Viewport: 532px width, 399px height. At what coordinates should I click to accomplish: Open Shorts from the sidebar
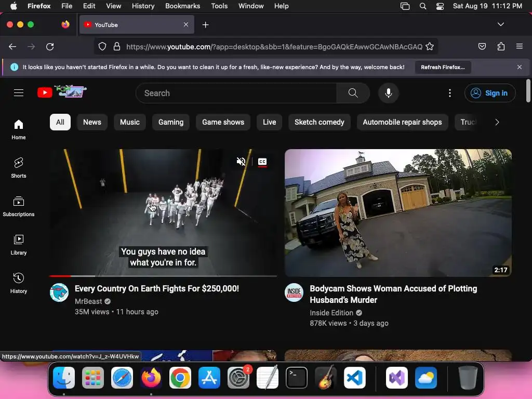pos(19,168)
